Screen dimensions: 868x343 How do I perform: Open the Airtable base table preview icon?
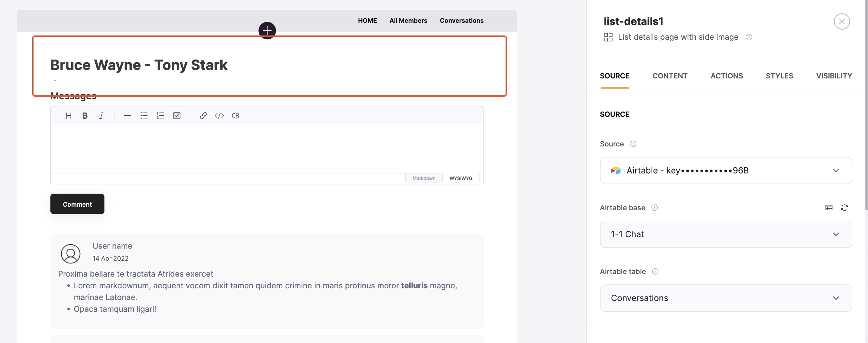coord(829,208)
